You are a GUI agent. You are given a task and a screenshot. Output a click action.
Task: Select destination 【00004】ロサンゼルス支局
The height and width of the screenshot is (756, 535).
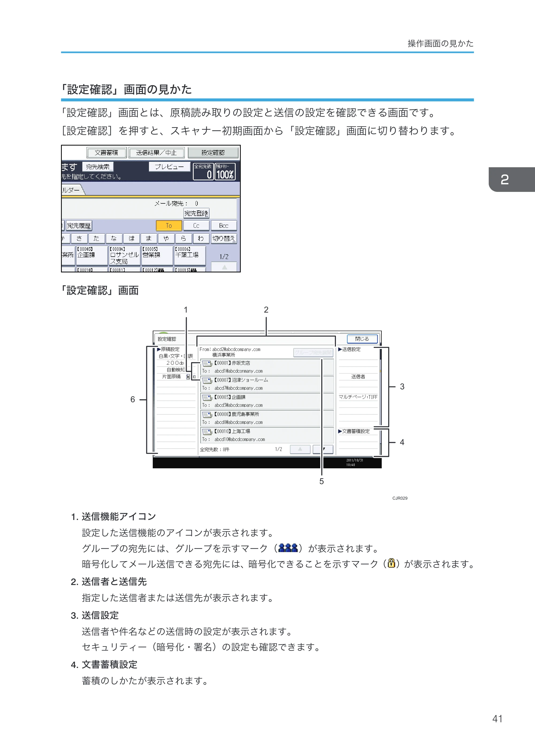(125, 255)
